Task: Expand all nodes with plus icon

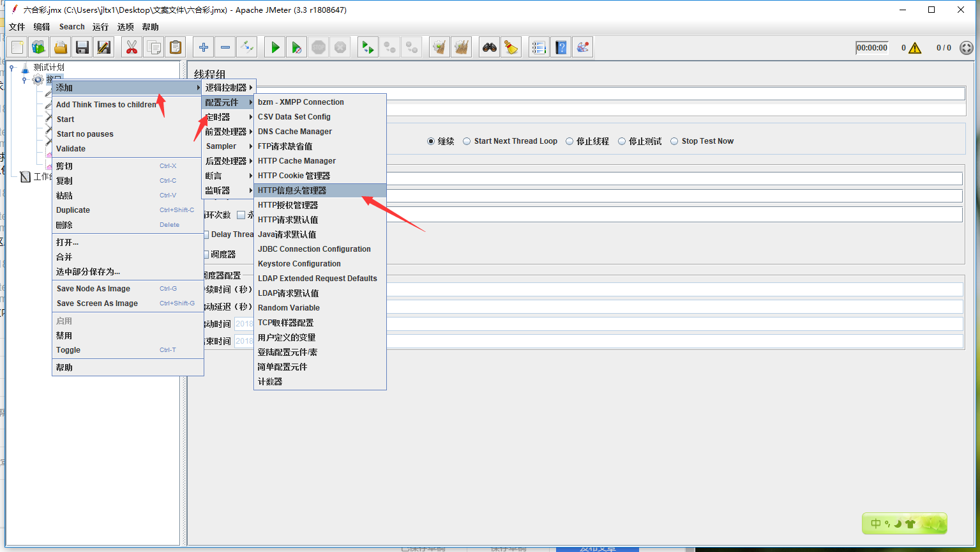Action: 204,47
